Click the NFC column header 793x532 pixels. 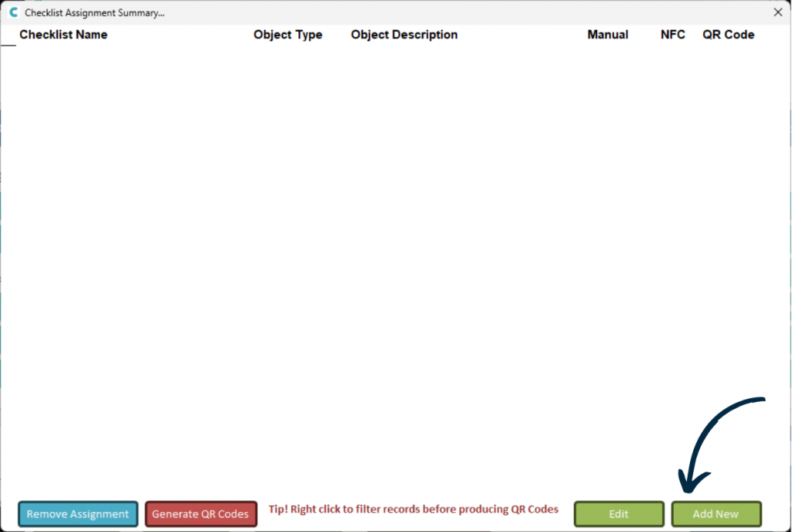[x=672, y=35]
